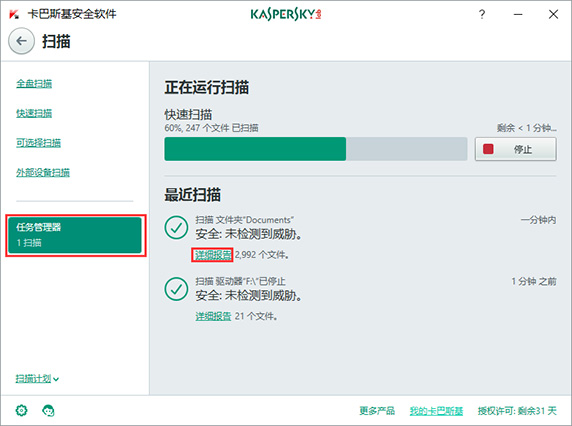Open 详细报告 for drive F:\ scan
Image resolution: width=572 pixels, height=426 pixels.
(x=213, y=316)
